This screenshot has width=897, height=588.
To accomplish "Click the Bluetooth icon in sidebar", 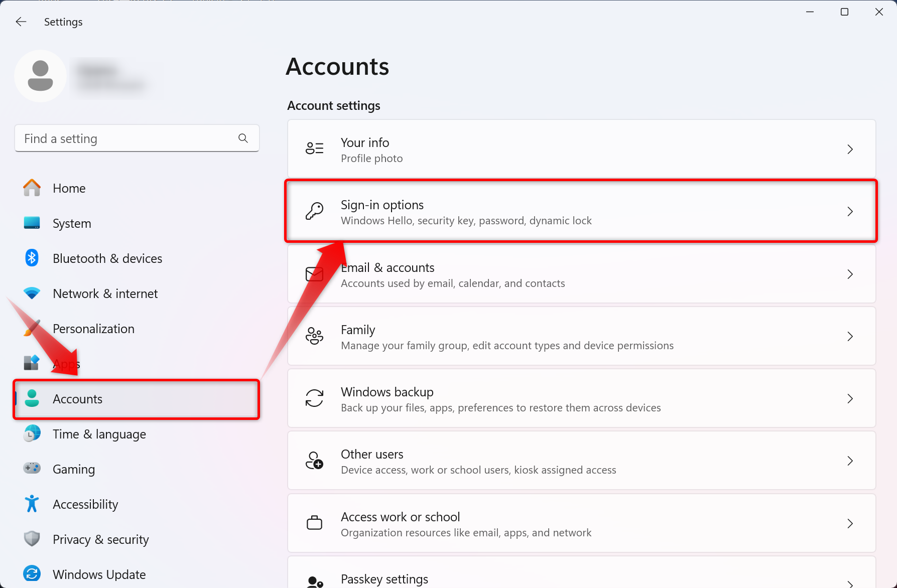I will (32, 258).
